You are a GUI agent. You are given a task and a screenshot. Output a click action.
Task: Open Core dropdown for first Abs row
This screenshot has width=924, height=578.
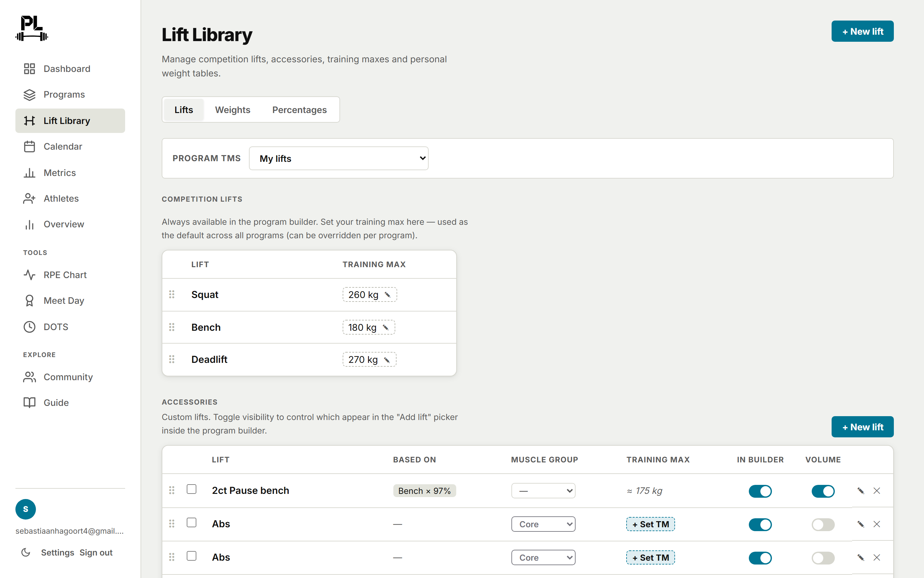543,524
